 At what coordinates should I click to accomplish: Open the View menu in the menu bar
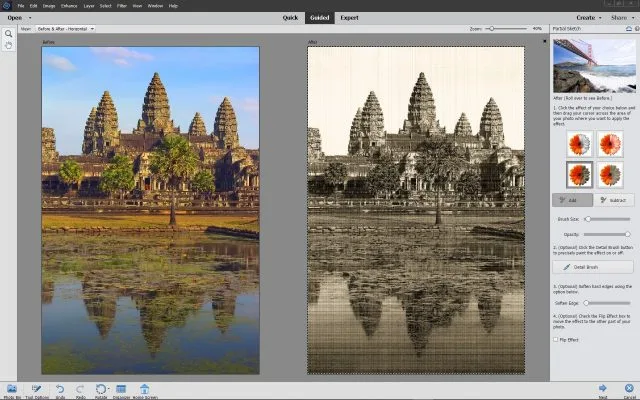[x=137, y=6]
